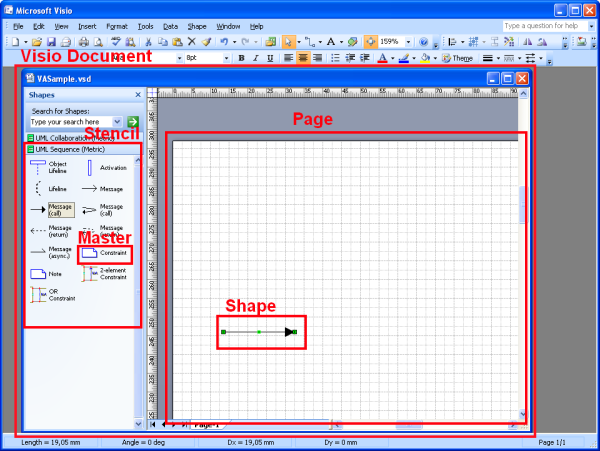Apply the yellow Fill Color button
Screen dimensions: 600x451
(x=425, y=58)
